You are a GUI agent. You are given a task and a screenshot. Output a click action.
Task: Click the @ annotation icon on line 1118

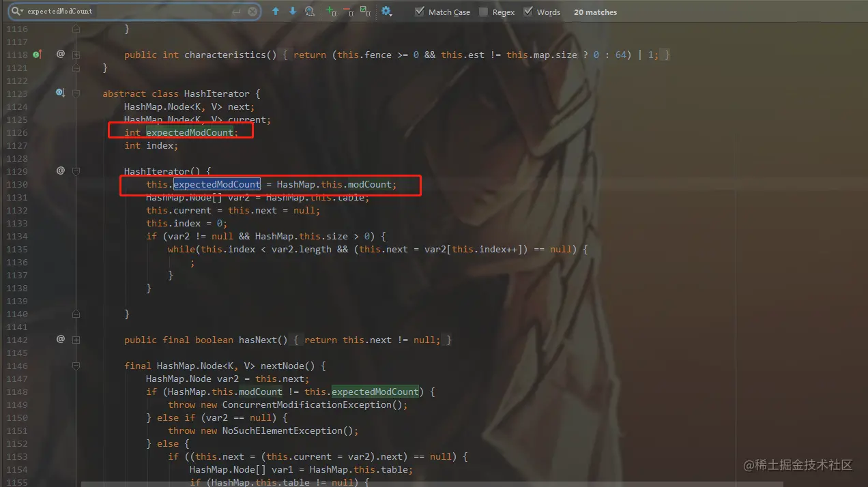coord(60,54)
